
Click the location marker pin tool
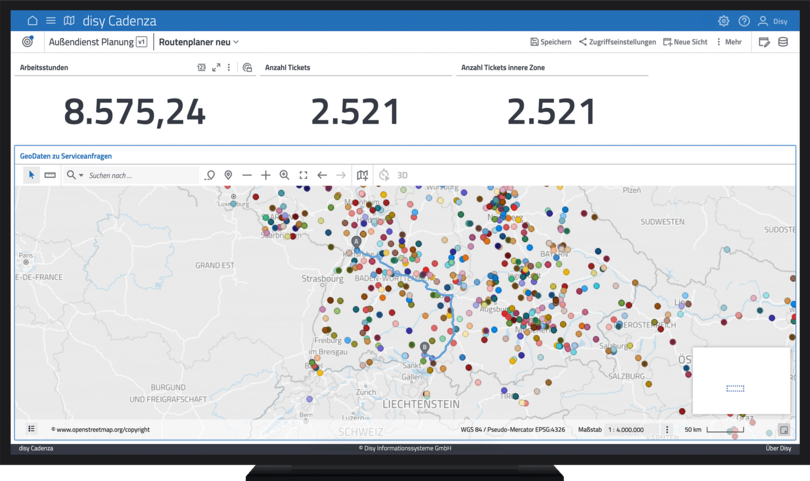tap(228, 175)
